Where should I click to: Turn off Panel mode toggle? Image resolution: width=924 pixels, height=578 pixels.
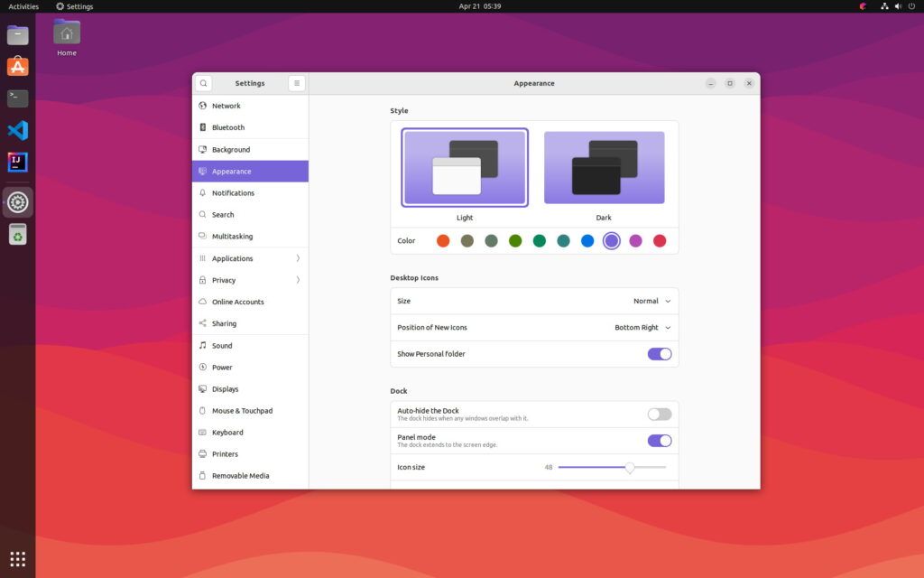pos(659,441)
